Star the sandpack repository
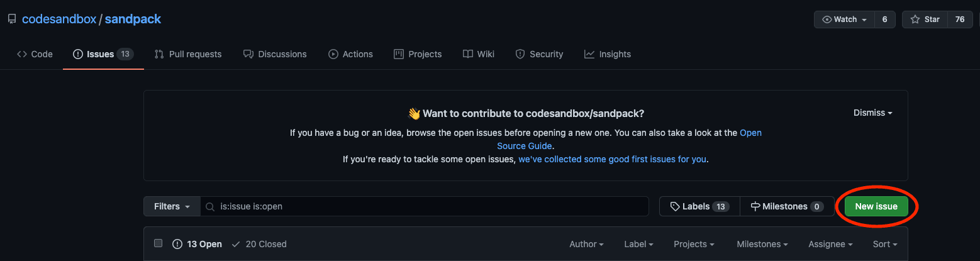Viewport: 980px width, 261px height. (925, 19)
